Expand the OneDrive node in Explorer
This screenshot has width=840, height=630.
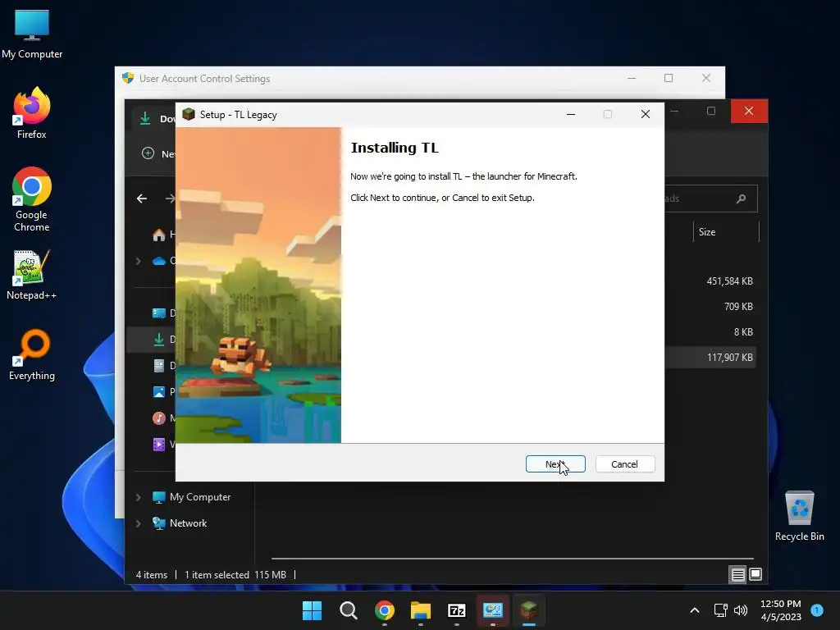138,261
